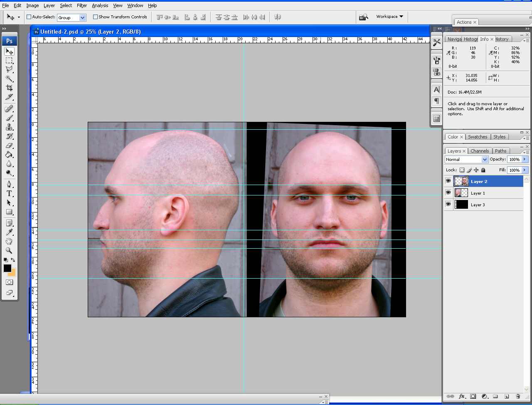This screenshot has width=532, height=405.
Task: Delete layer using the trash icon
Action: (x=517, y=396)
